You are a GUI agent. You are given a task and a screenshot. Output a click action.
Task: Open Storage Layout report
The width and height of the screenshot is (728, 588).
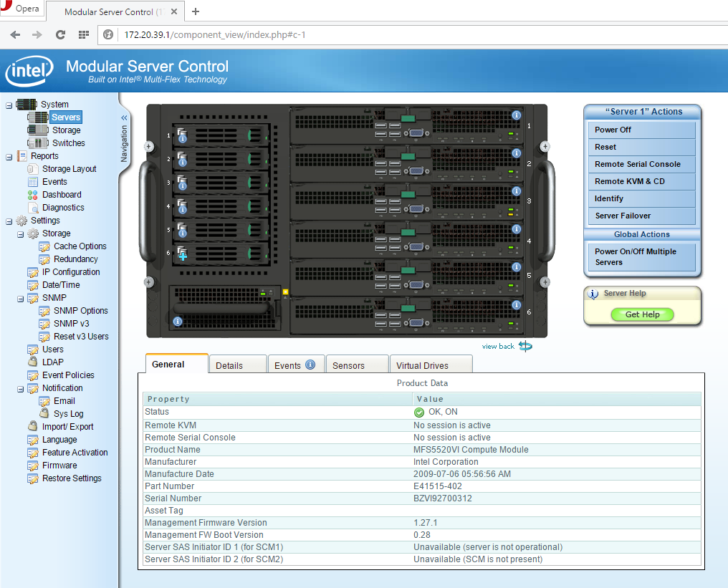[70, 169]
